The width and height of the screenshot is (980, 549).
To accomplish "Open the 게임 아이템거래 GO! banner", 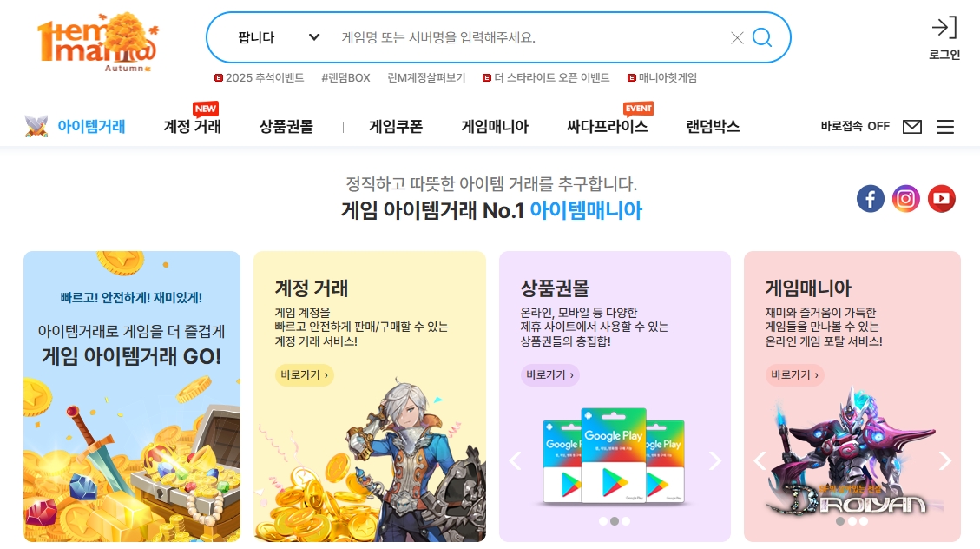I will point(132,396).
